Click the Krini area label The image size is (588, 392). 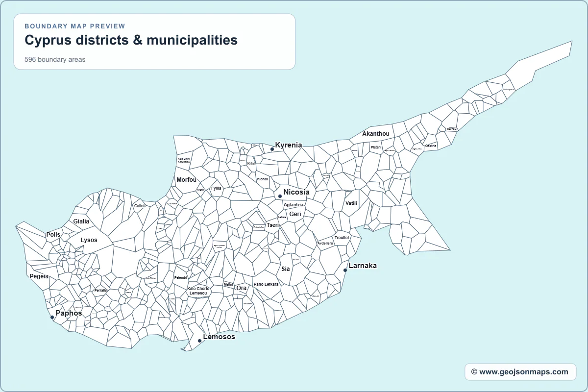click(251, 164)
